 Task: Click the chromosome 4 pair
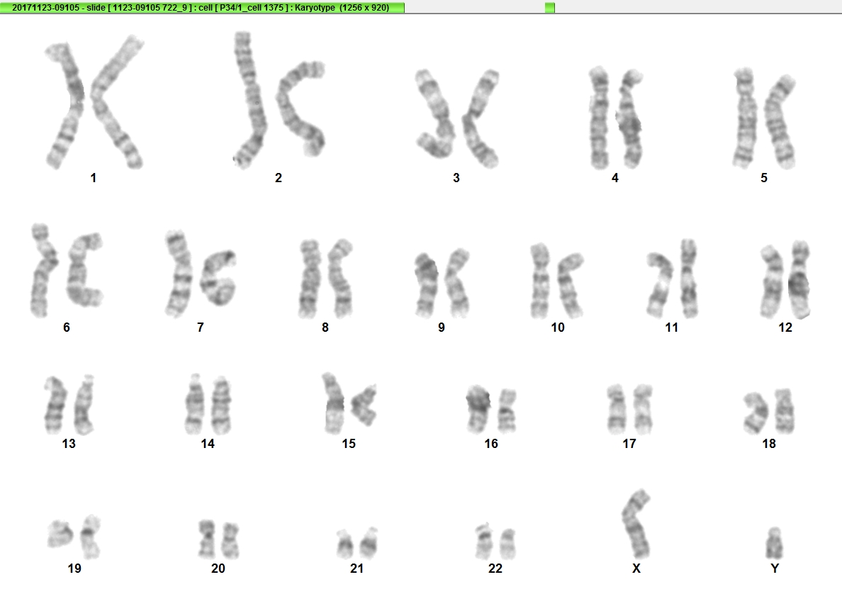click(616, 118)
